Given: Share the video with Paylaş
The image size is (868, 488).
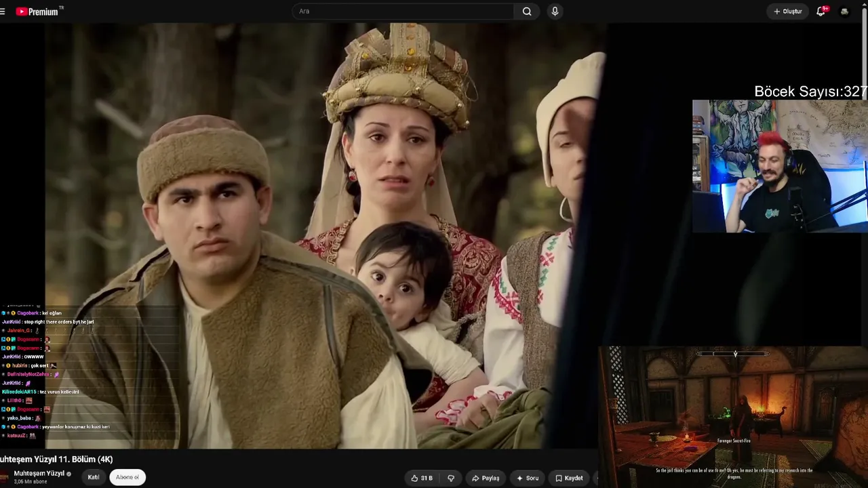Looking at the screenshot, I should (486, 478).
